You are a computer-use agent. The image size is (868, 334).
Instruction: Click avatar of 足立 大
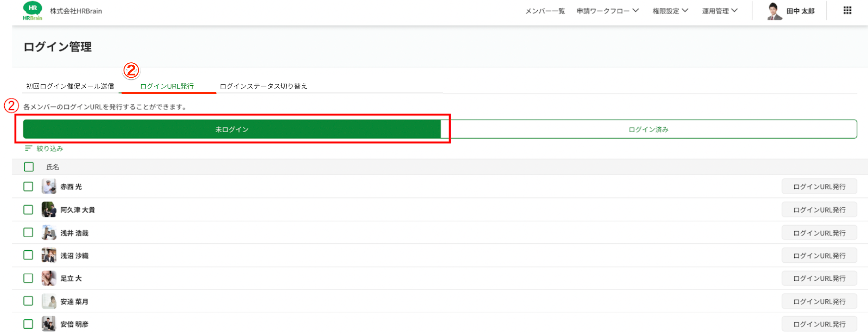click(49, 278)
